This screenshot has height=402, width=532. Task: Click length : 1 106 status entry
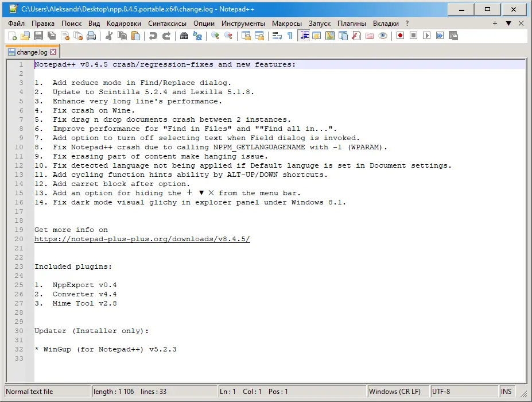154,392
